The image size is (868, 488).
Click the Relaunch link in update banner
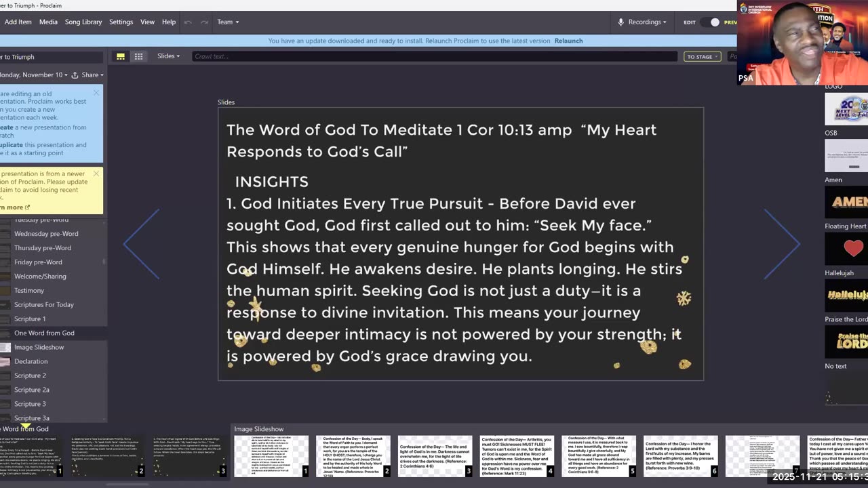click(568, 41)
